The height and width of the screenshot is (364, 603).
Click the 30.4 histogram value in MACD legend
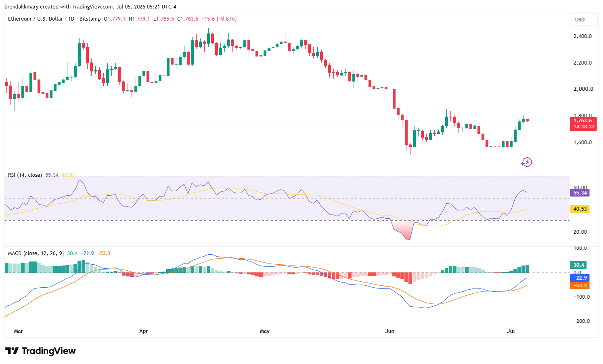pyautogui.click(x=72, y=253)
